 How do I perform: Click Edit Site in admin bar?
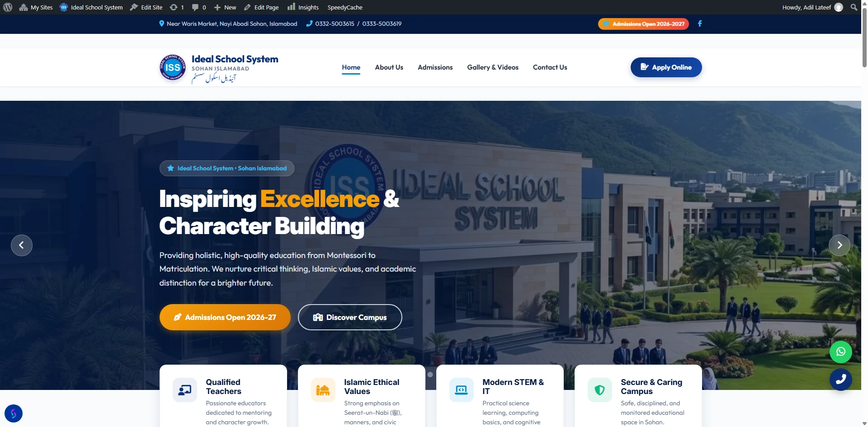click(x=146, y=7)
